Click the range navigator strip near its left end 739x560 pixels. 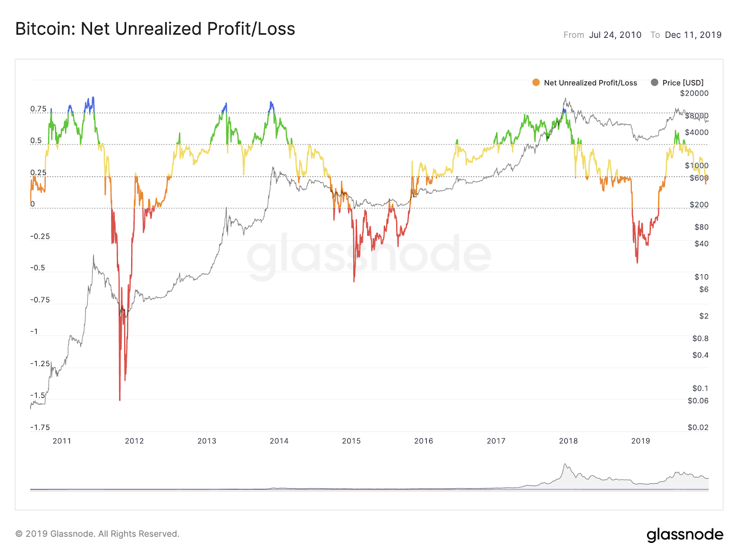(x=42, y=489)
